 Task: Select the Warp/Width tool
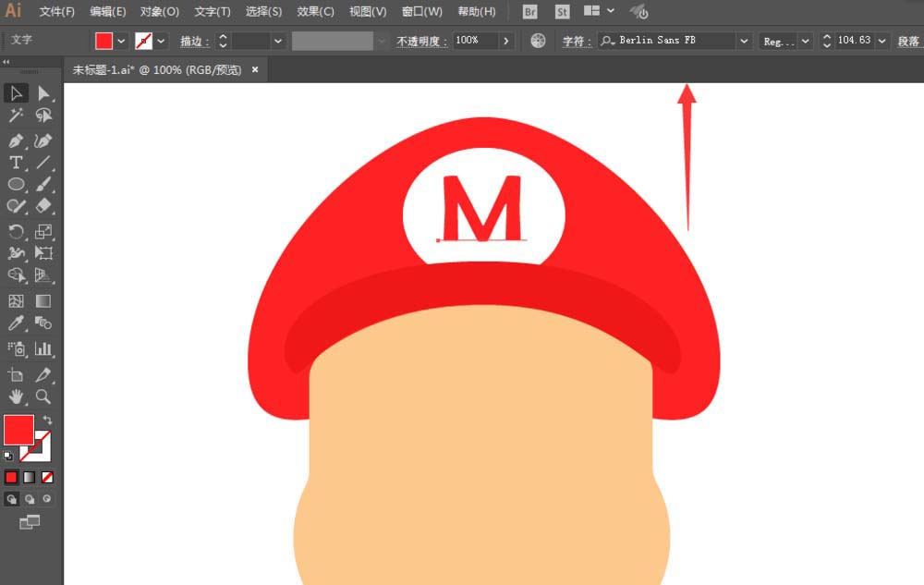[16, 253]
